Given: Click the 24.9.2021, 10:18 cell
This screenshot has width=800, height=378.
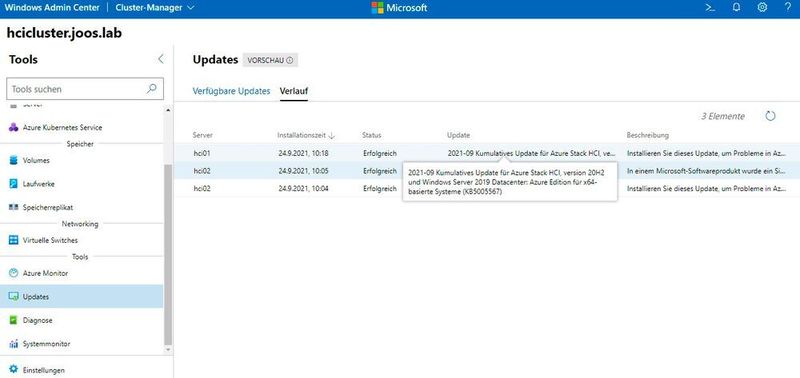Looking at the screenshot, I should [303, 153].
